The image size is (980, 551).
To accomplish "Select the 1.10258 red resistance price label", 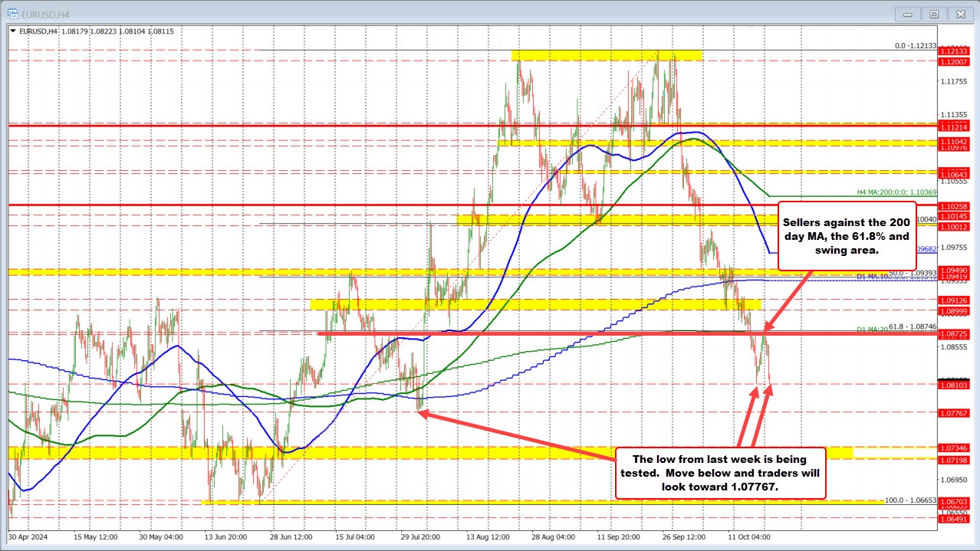I will pyautogui.click(x=955, y=206).
